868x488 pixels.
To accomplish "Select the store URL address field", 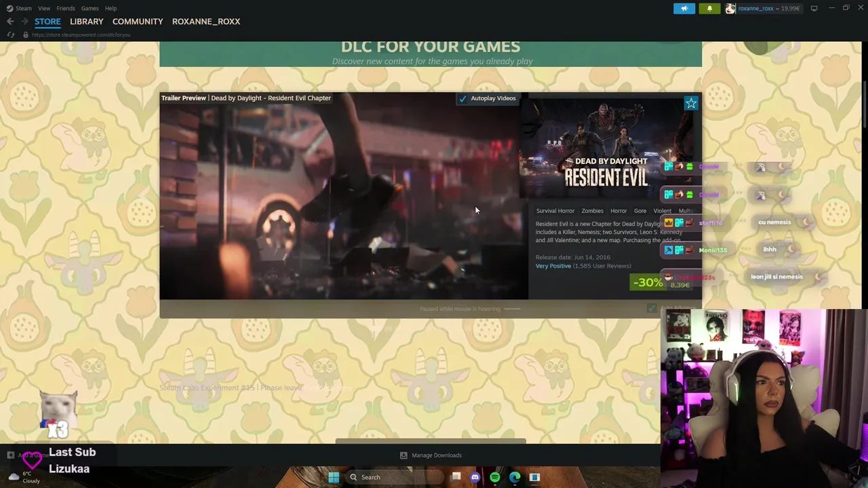I will point(81,35).
